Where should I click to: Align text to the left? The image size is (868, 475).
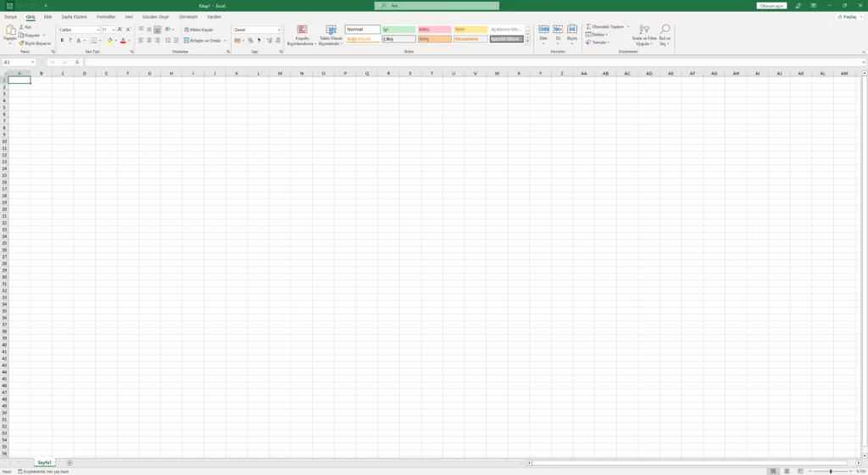coord(142,41)
